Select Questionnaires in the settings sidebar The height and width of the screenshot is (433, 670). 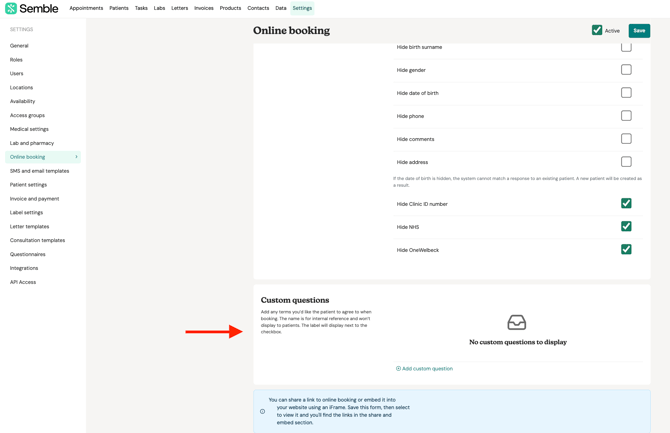[29, 254]
